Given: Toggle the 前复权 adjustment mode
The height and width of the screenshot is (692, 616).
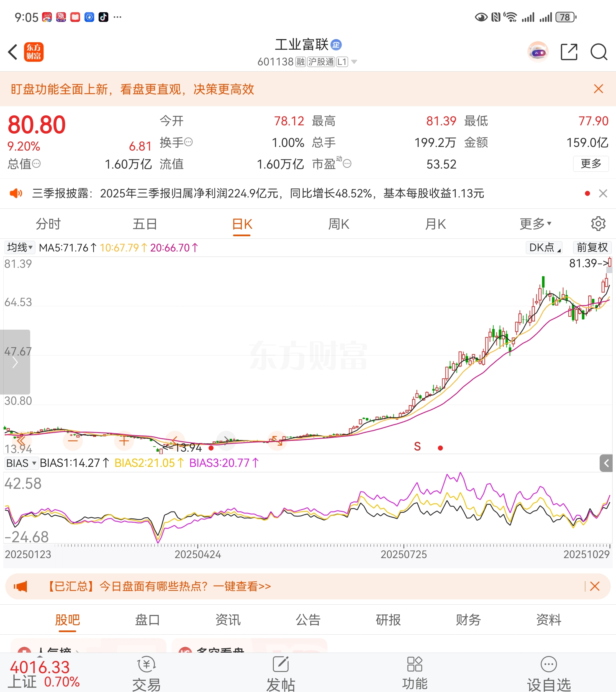Looking at the screenshot, I should tap(592, 248).
